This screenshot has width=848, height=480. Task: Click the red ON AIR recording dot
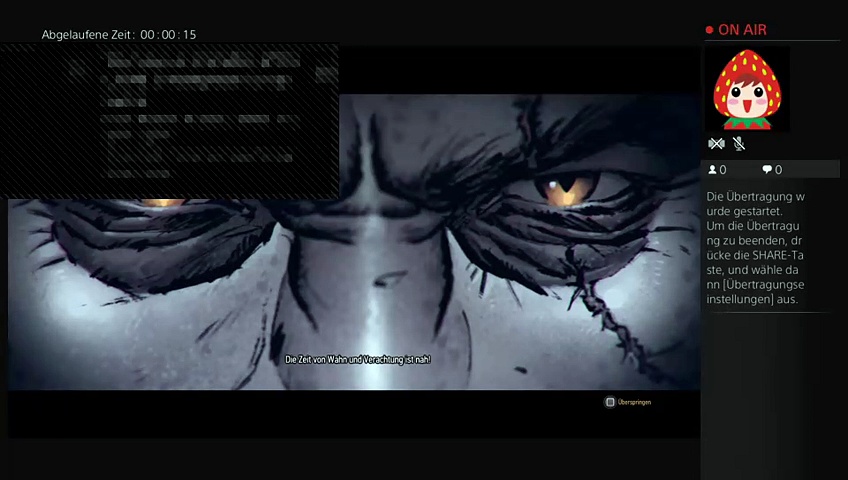coord(709,30)
